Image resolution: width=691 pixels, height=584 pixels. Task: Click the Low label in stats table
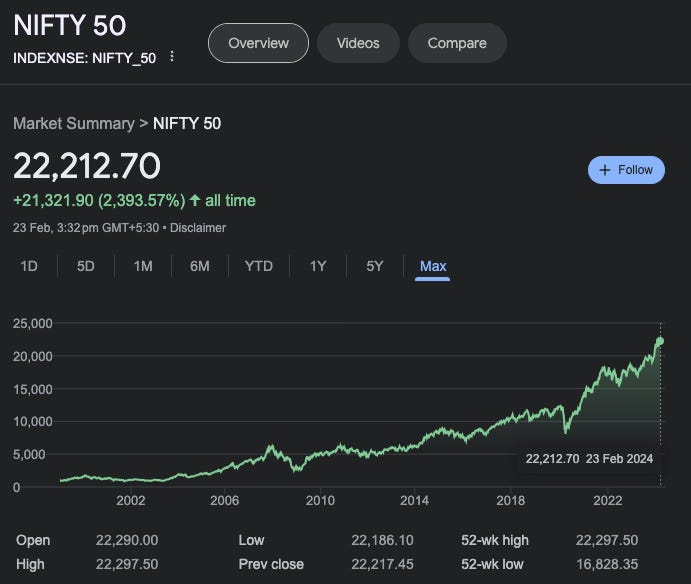(x=251, y=540)
